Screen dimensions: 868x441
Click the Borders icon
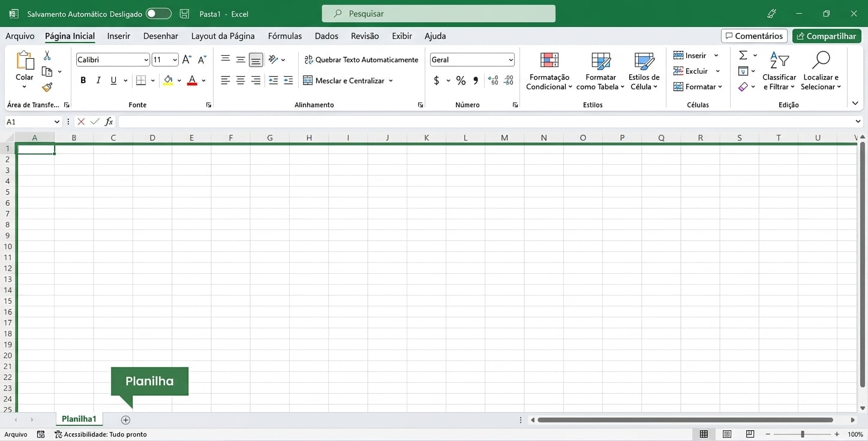tap(141, 80)
